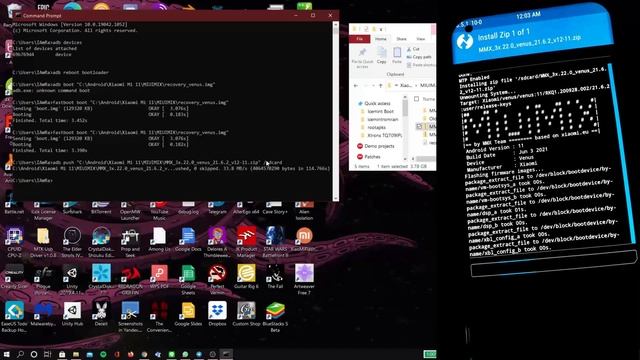
Task: Open the Unity Hub desktop shortcut
Action: click(72, 315)
